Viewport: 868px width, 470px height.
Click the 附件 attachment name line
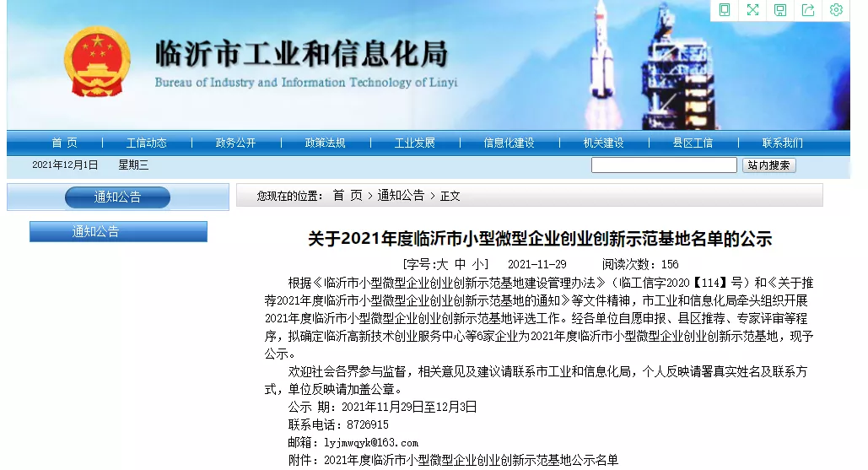coord(453,460)
